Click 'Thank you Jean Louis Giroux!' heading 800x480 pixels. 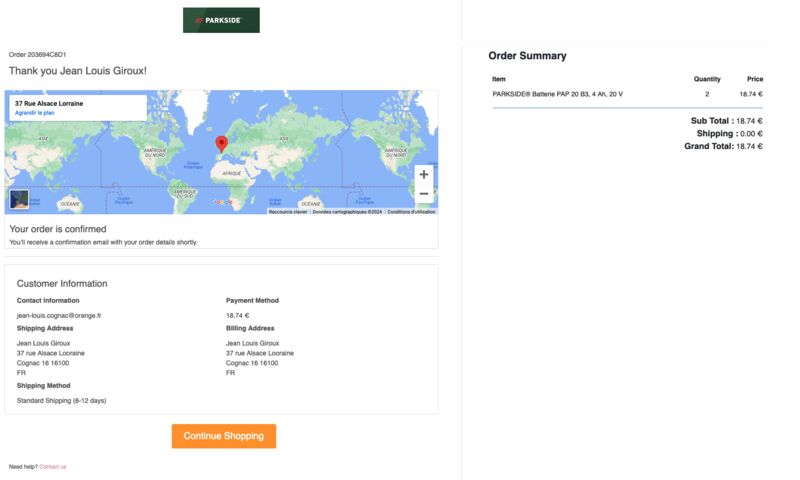[78, 71]
